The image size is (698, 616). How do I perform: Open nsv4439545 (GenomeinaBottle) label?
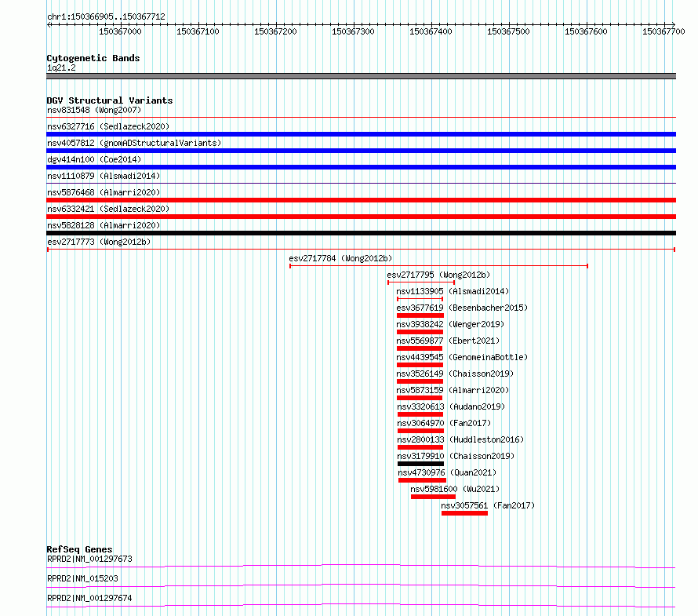click(462, 357)
